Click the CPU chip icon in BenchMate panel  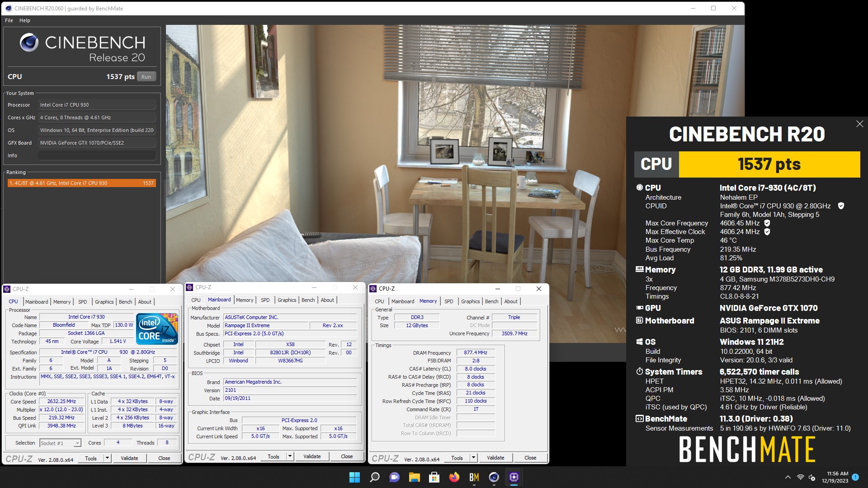639,188
